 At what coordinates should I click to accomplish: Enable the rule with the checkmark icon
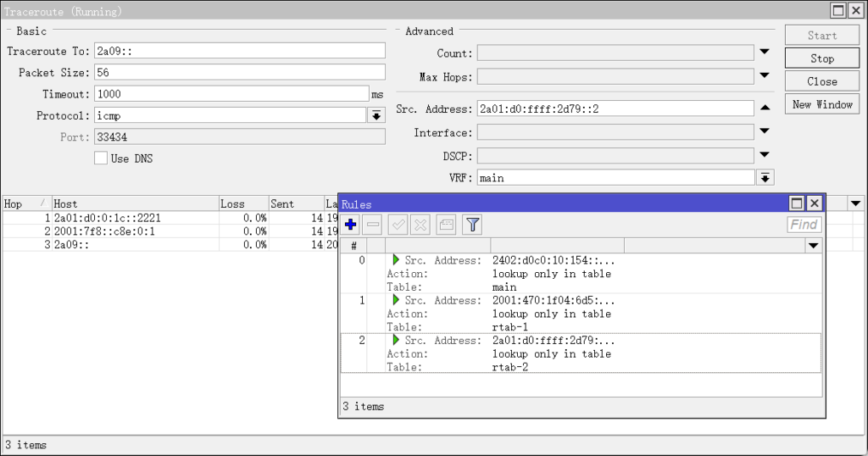[x=398, y=225]
